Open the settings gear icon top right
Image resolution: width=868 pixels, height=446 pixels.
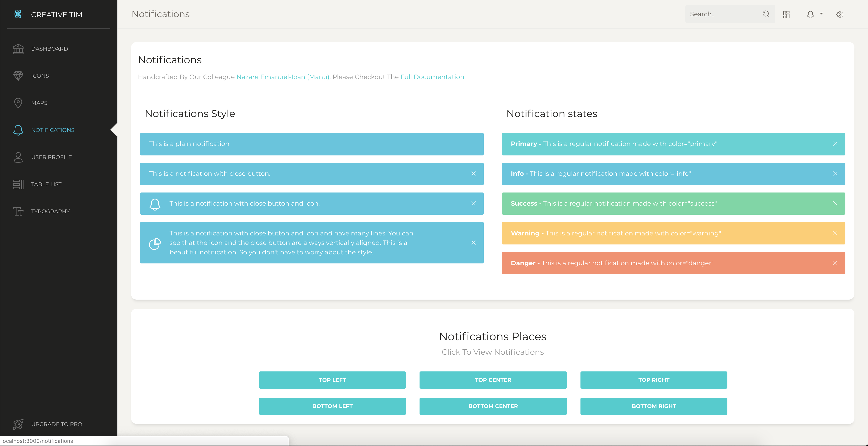tap(840, 14)
